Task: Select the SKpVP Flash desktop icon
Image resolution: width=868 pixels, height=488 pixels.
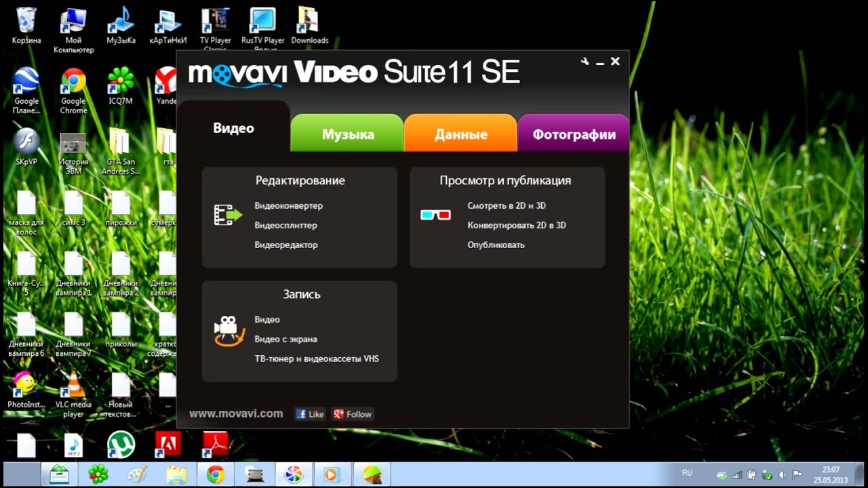Action: click(x=26, y=147)
